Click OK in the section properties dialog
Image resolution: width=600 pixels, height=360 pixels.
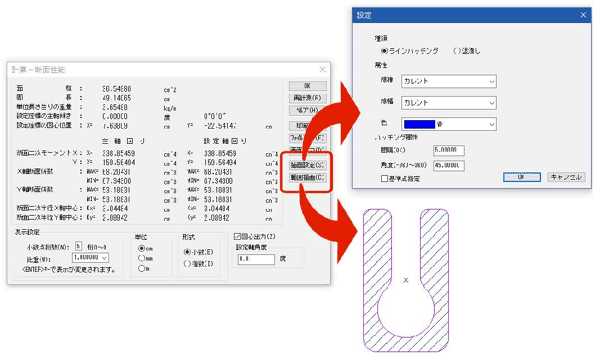[307, 86]
